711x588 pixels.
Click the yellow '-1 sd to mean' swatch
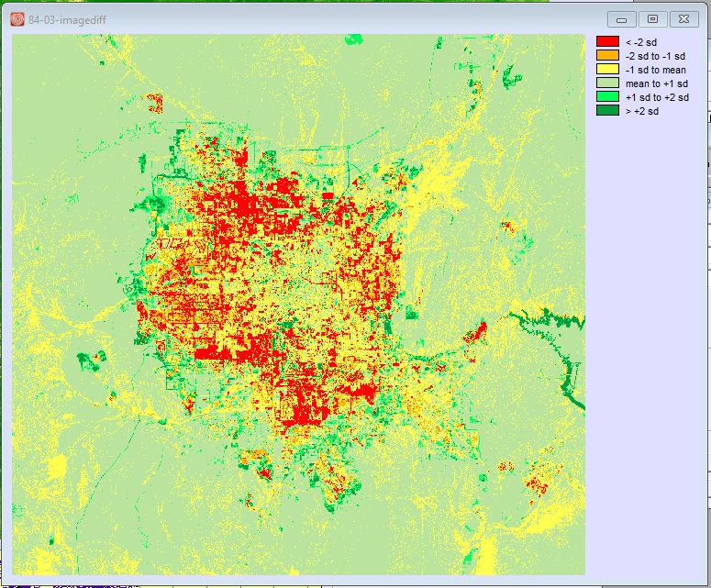[x=607, y=69]
